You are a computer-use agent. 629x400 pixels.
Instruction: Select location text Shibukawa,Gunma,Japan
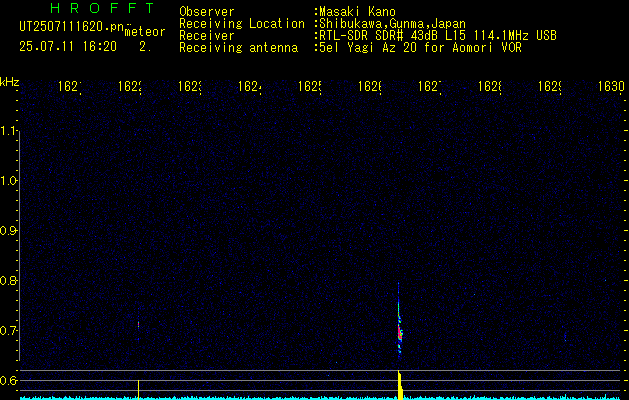(392, 24)
